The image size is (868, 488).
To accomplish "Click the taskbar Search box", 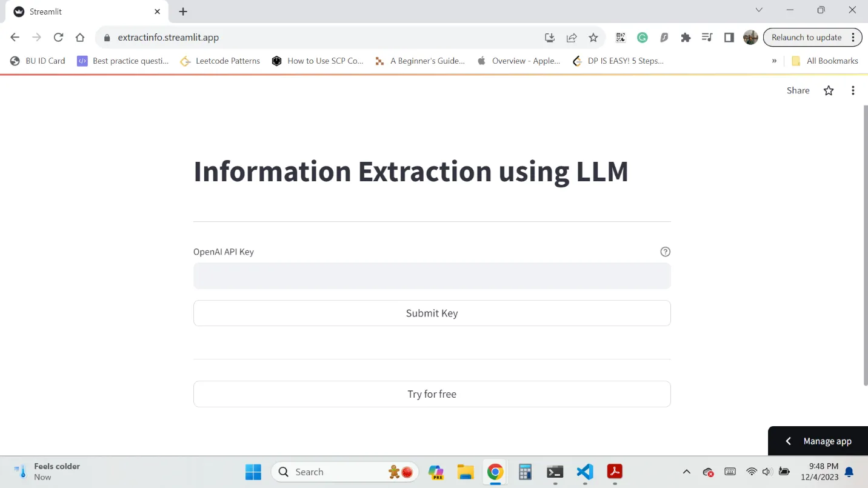I will (346, 472).
